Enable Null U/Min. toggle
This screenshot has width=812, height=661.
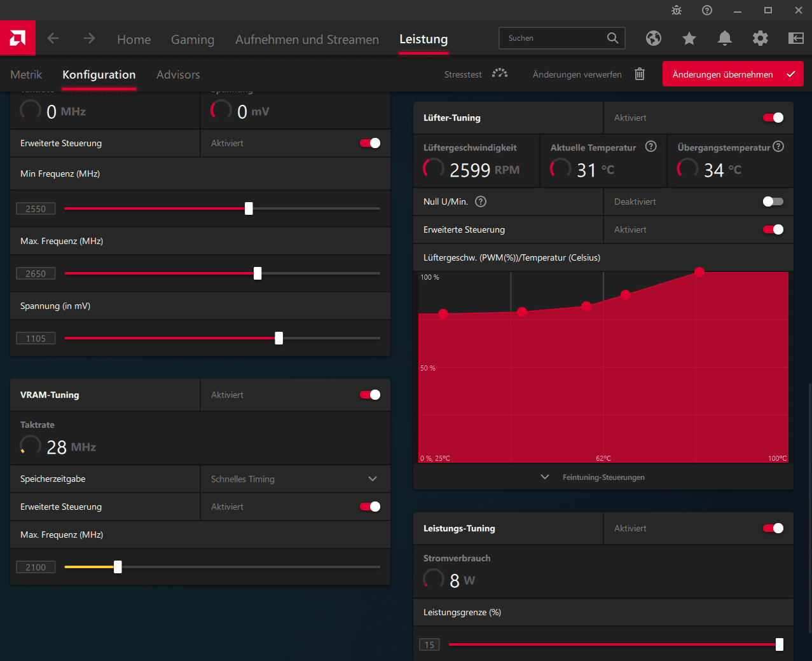click(773, 201)
